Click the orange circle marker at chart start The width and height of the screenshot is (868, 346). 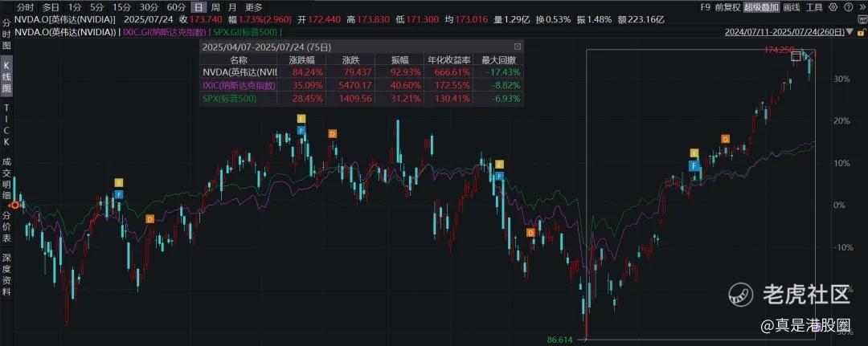point(15,205)
